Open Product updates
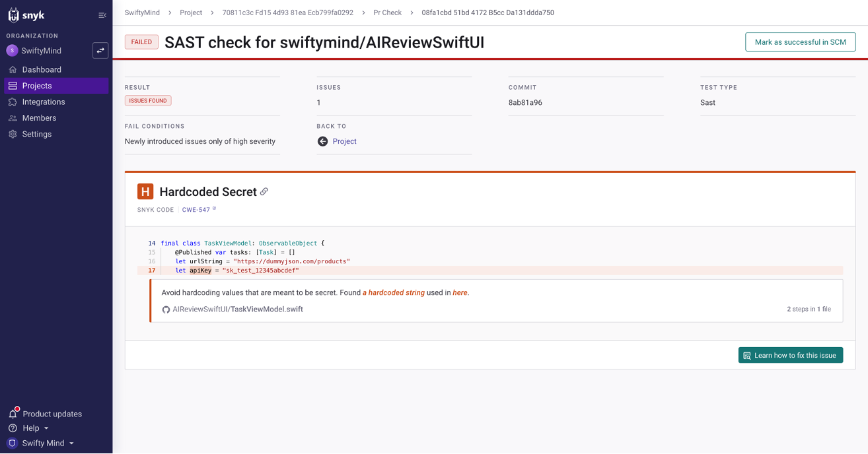 pyautogui.click(x=52, y=414)
